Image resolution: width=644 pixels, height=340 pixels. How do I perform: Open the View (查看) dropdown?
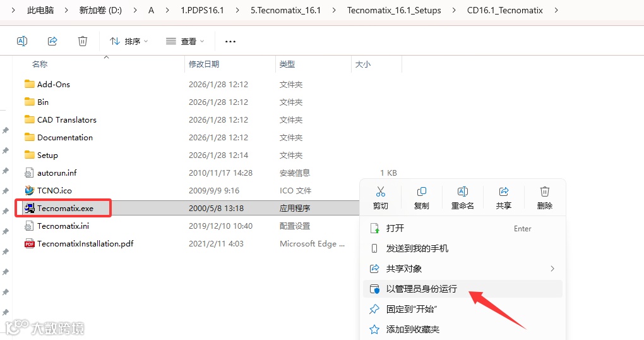(x=185, y=41)
